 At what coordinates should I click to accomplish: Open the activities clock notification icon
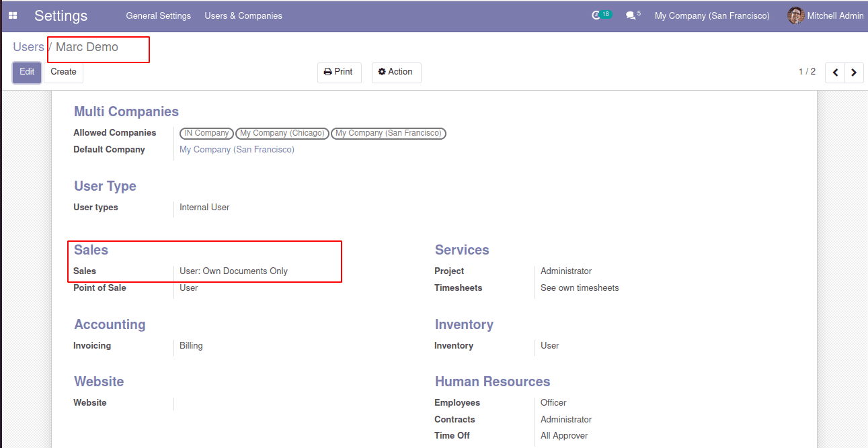click(596, 15)
